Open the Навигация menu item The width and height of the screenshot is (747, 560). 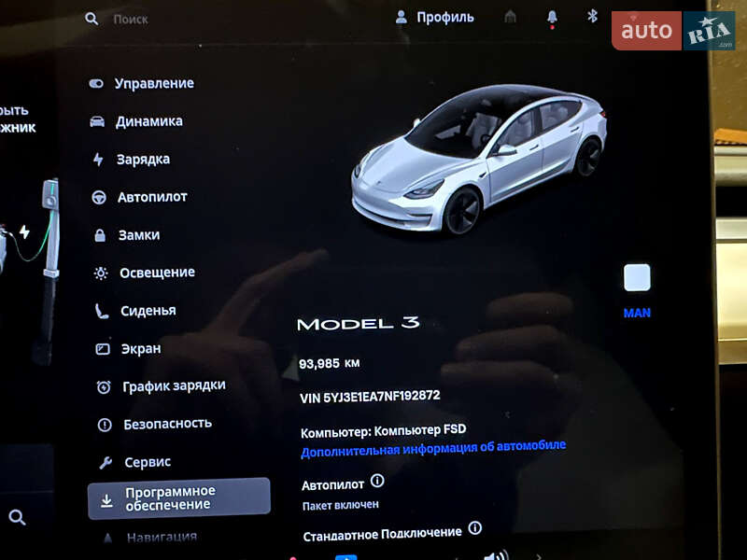coord(159,535)
